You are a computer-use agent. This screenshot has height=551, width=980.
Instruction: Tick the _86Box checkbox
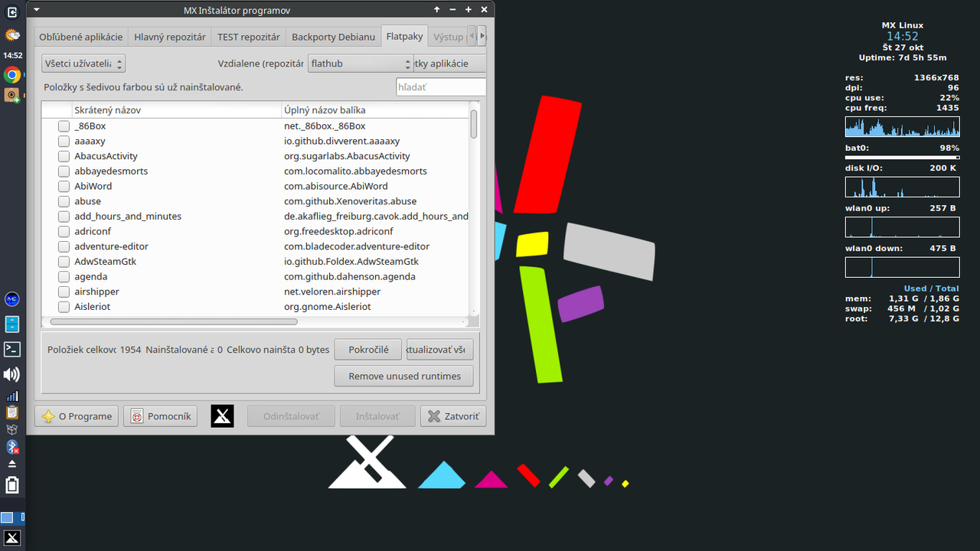click(x=64, y=126)
